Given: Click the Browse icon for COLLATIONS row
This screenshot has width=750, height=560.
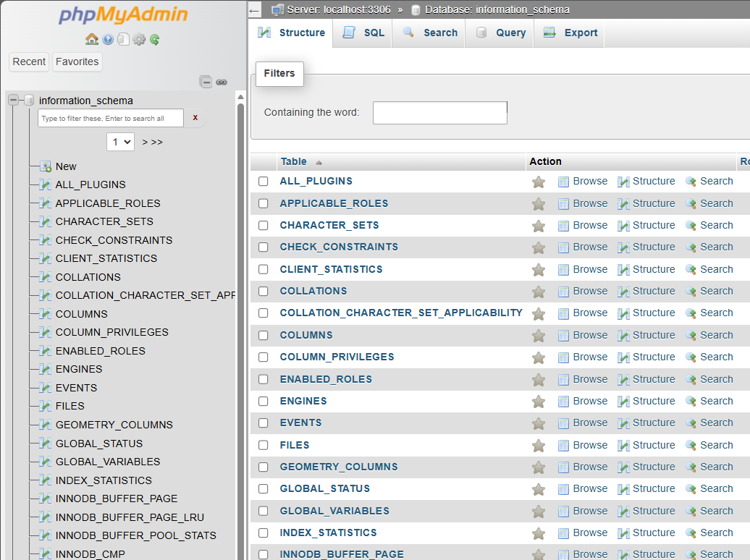Looking at the screenshot, I should coord(563,292).
